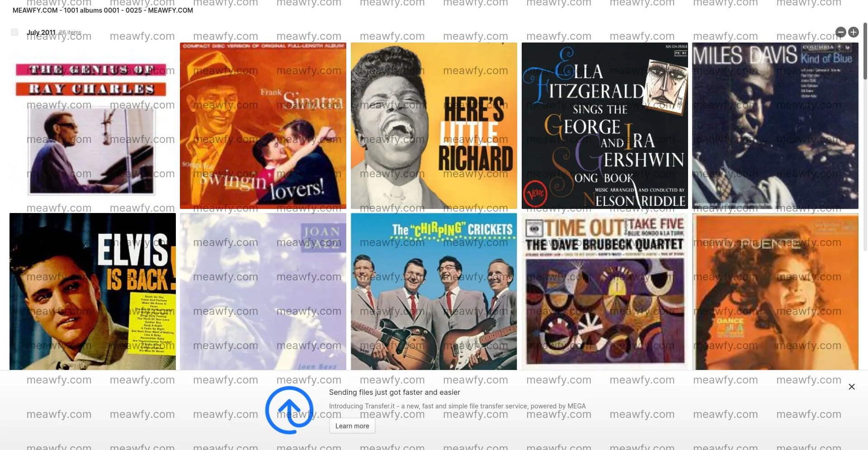868x450 pixels.
Task: Click the minus icon to shrink thumbnails
Action: [x=840, y=32]
